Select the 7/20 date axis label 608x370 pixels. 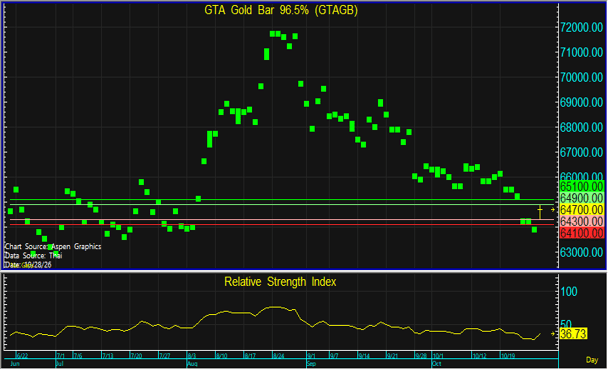(136, 356)
